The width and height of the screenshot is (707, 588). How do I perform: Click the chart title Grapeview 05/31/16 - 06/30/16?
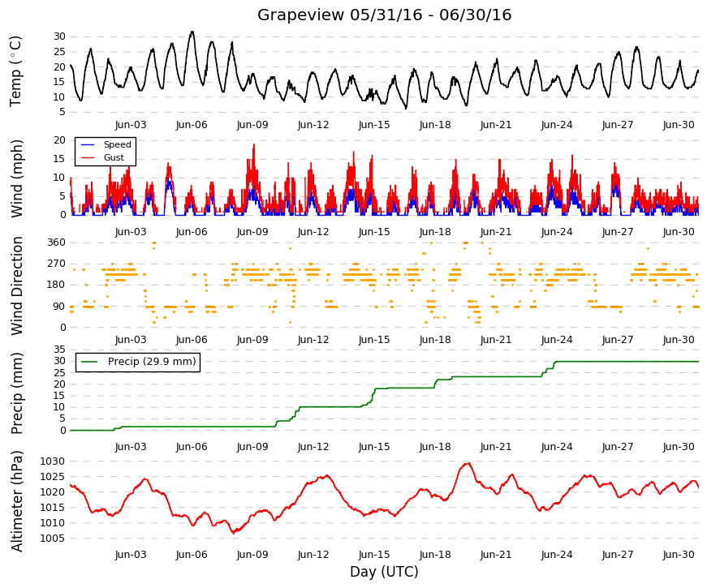pyautogui.click(x=384, y=15)
